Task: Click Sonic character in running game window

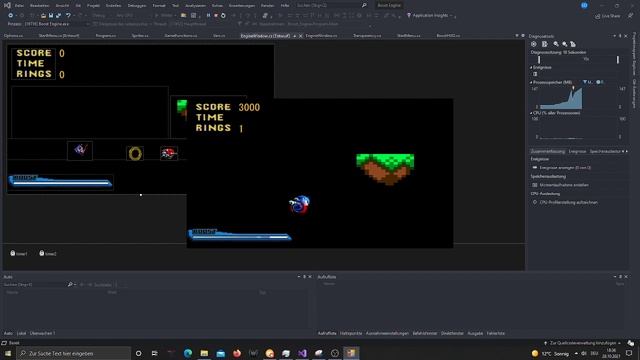Action: point(300,204)
